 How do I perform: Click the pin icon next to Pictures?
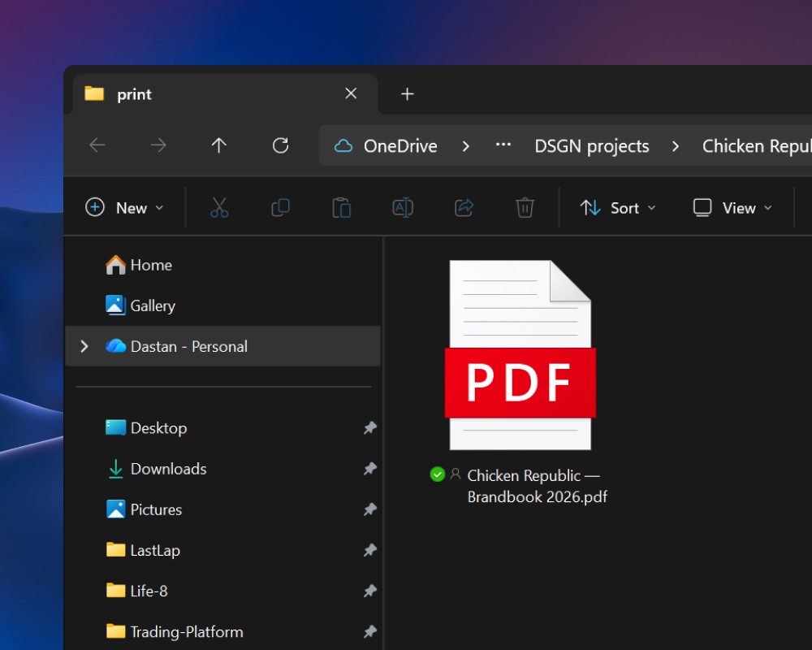click(369, 509)
